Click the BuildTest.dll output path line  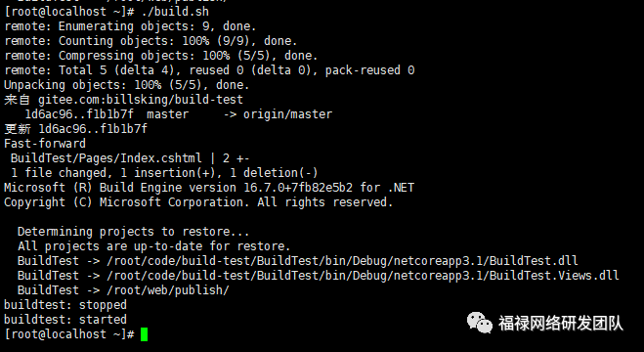[298, 261]
